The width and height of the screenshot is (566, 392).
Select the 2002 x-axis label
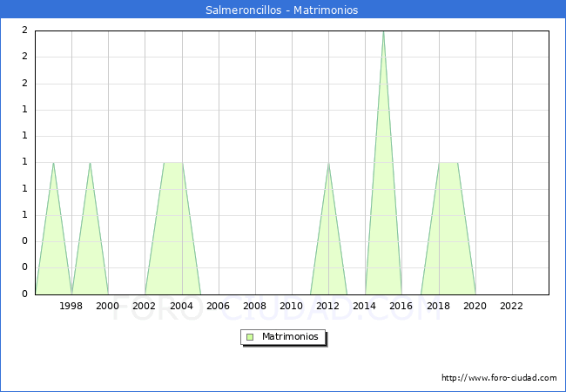pyautogui.click(x=145, y=306)
